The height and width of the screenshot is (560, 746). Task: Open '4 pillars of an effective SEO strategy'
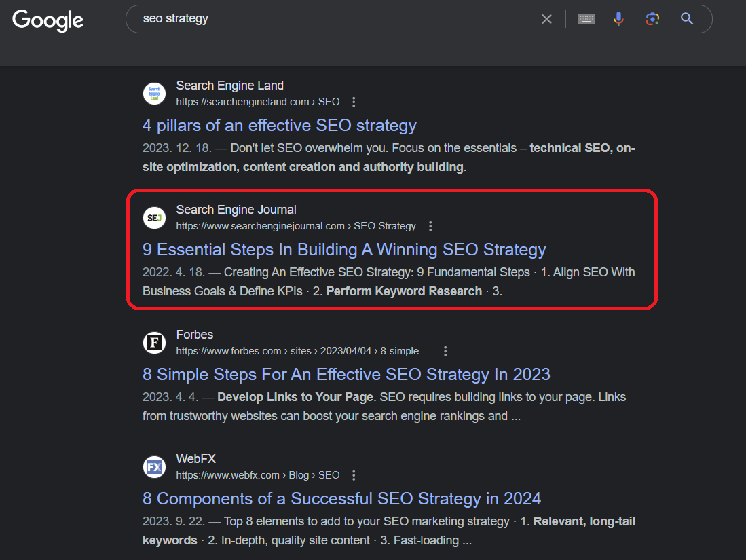coord(280,125)
